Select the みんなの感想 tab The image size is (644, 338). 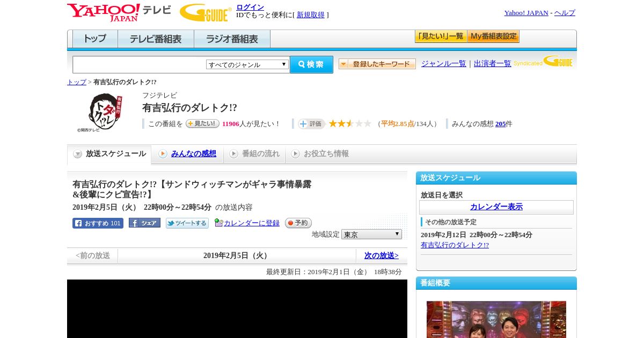(187, 154)
